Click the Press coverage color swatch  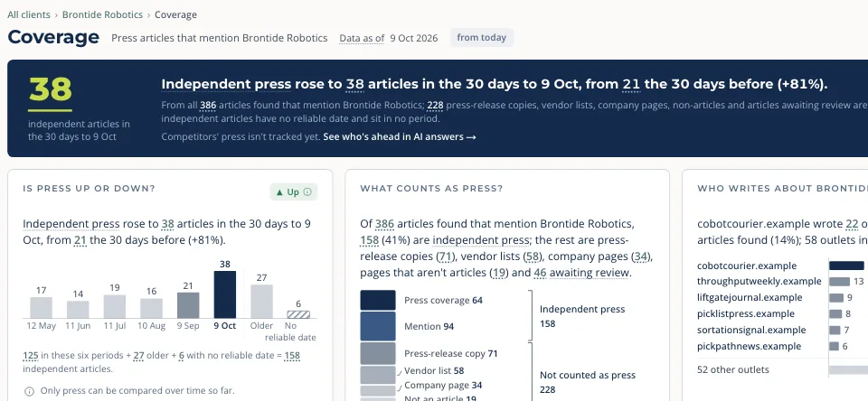378,300
